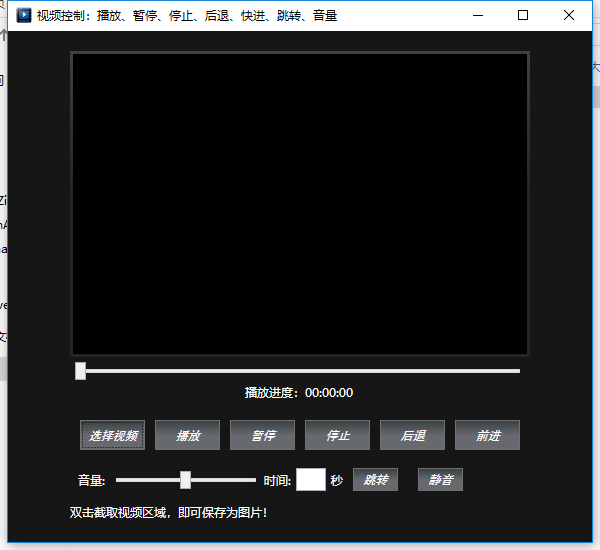Close the video control window
The image size is (600, 550).
[x=569, y=15]
